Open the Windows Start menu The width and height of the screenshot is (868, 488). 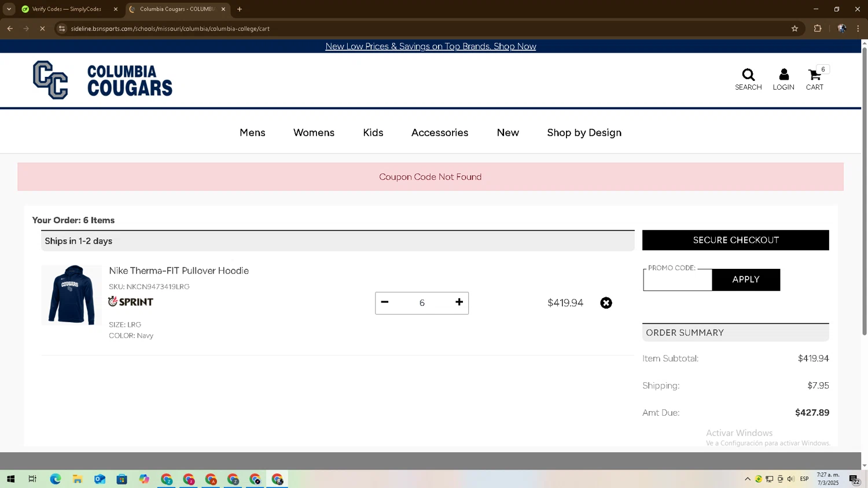10,479
